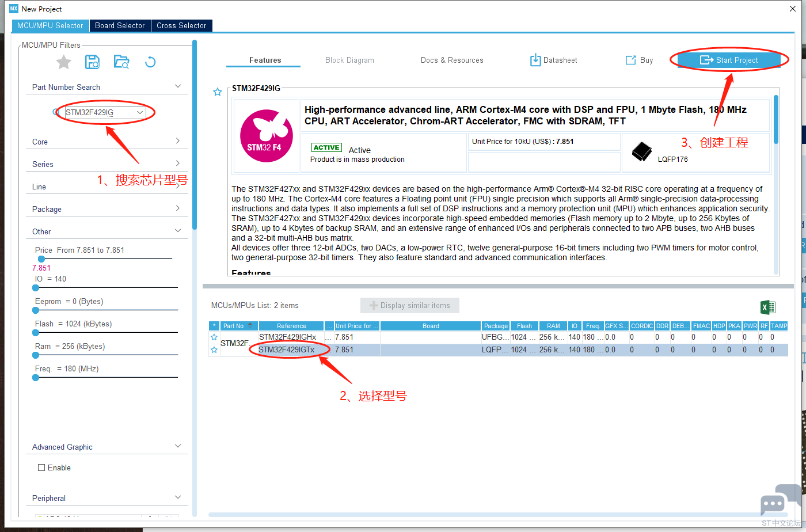The width and height of the screenshot is (806, 532).
Task: Click the Start Project button
Action: [x=729, y=60]
